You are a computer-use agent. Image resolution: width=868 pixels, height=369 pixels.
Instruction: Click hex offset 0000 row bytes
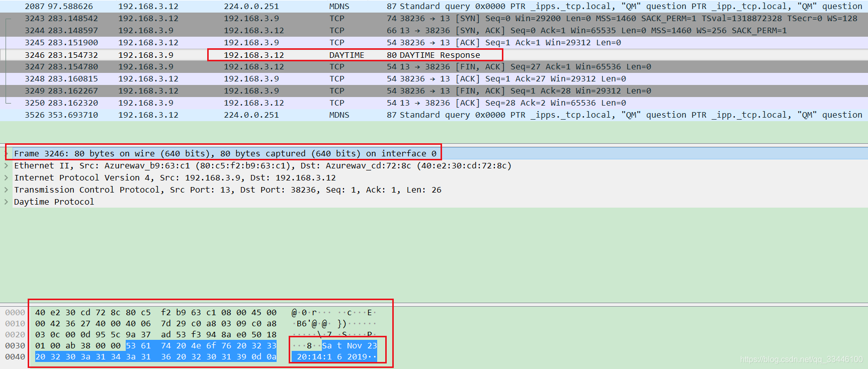pyautogui.click(x=156, y=312)
